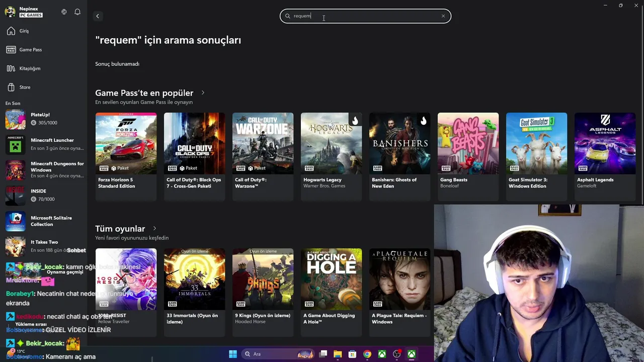Screen dimensions: 644x362
Task: Expand 'Game Pass'te en popüler' chevron
Action: [203, 93]
